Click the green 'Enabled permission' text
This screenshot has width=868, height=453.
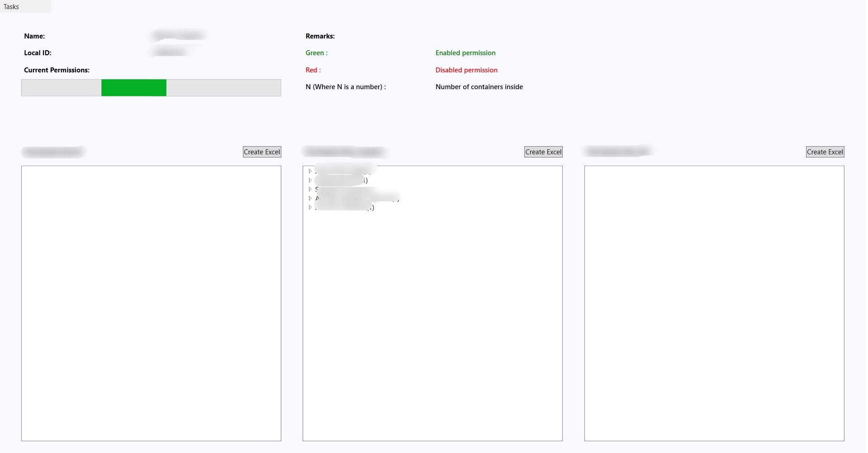coord(465,53)
